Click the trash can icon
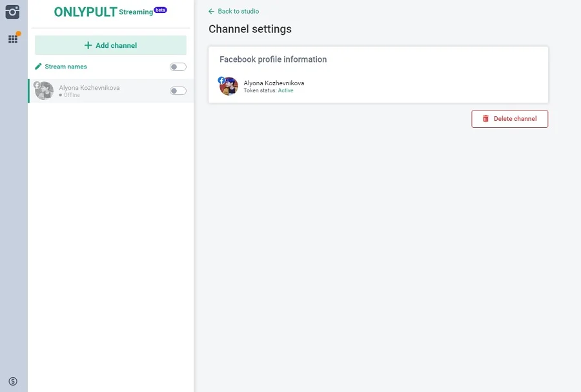Image resolution: width=581 pixels, height=392 pixels. pos(485,119)
